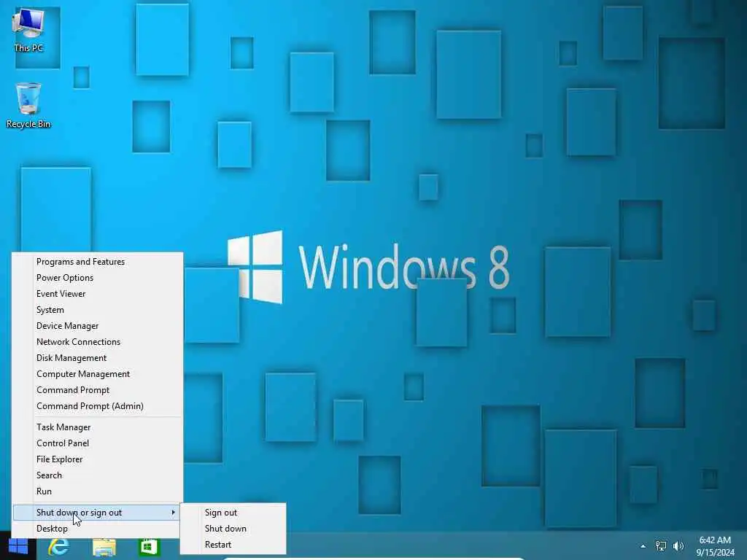Viewport: 747px width, 560px height.
Task: Launch Computer Management
Action: [97, 374]
